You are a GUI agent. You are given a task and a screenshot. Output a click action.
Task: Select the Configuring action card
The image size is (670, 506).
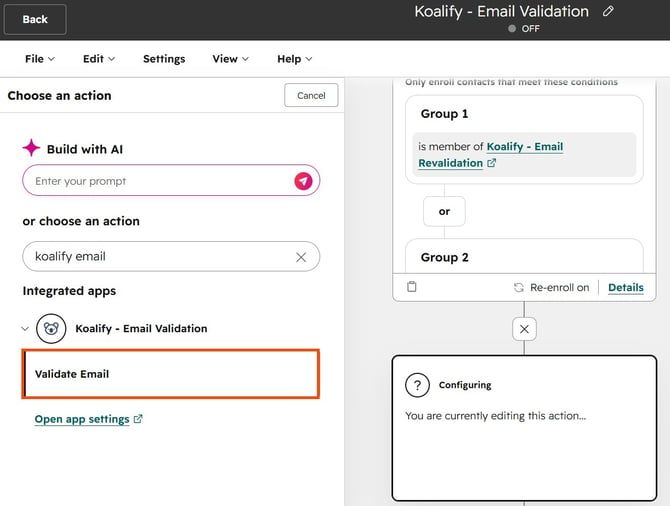tap(524, 428)
